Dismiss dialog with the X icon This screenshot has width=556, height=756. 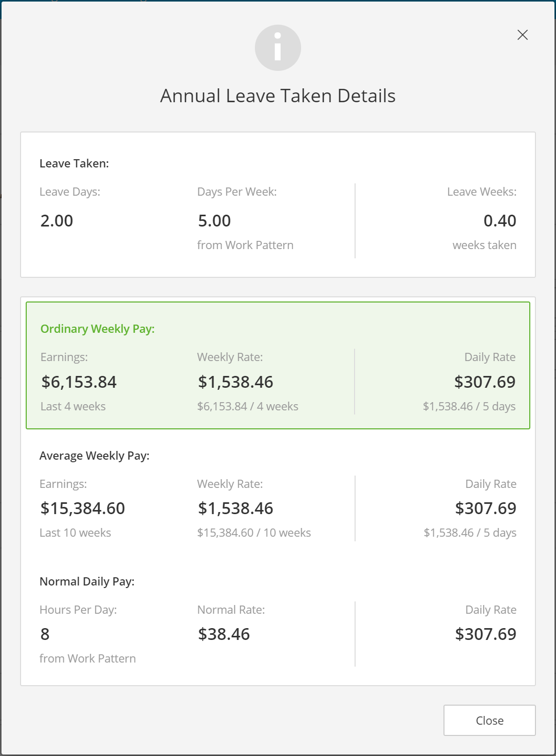click(523, 35)
